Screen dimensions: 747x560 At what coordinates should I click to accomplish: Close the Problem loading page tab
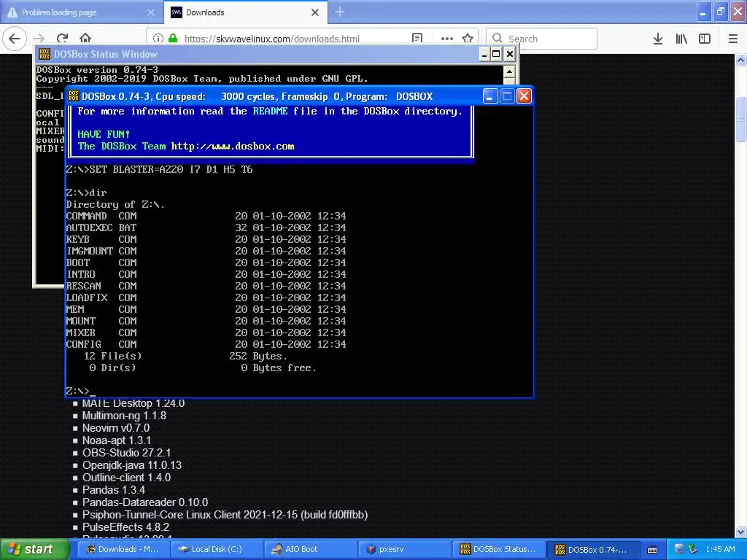[151, 12]
